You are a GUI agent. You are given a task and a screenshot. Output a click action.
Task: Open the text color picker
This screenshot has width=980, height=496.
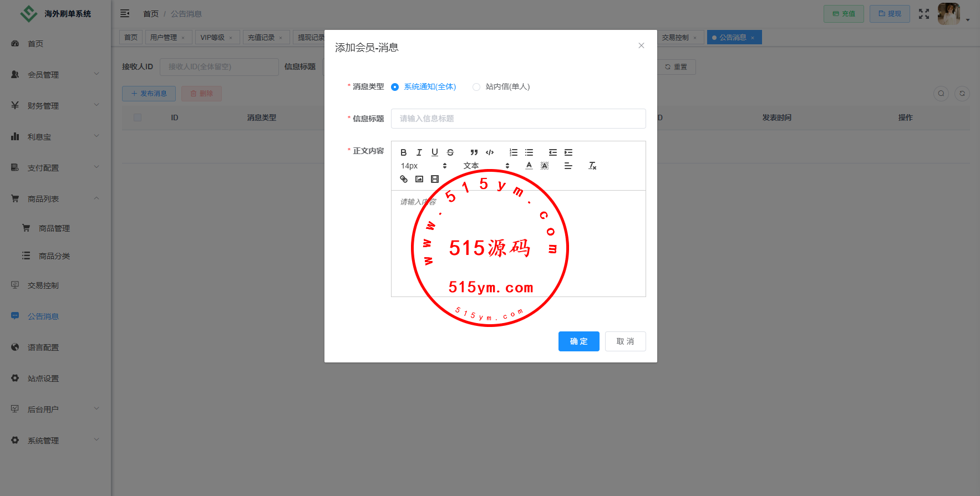[x=529, y=166]
